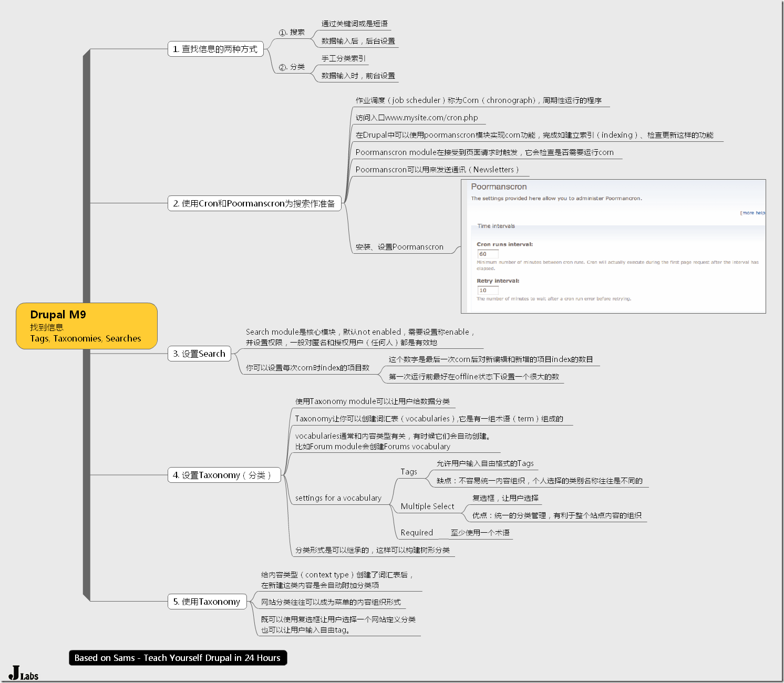This screenshot has height=683, width=784.
Task: Select node '2. 使用Cron和Poormanscron为搜索作准备'
Action: click(x=254, y=203)
